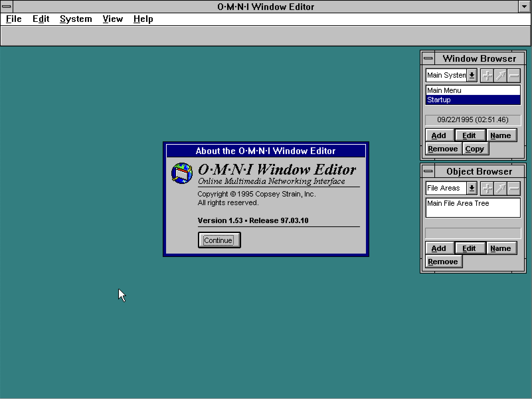Viewport: 532px width, 399px height.
Task: Expand the File Areas dropdown
Action: coord(472,188)
